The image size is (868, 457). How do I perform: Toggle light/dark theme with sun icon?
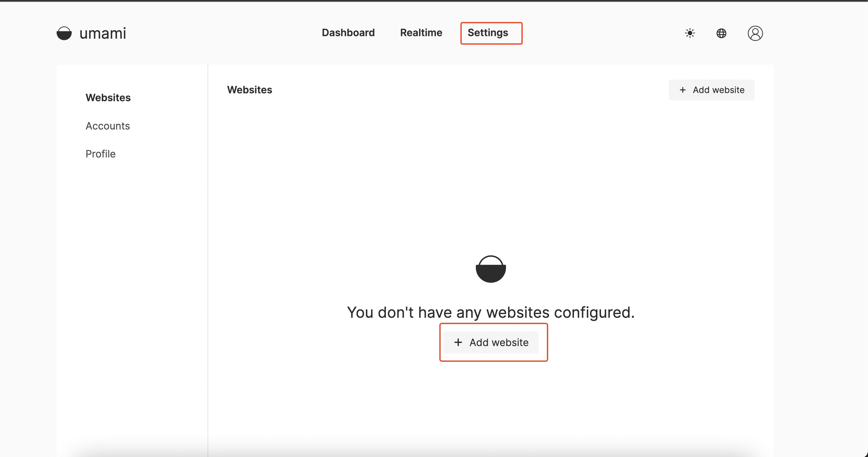point(690,33)
